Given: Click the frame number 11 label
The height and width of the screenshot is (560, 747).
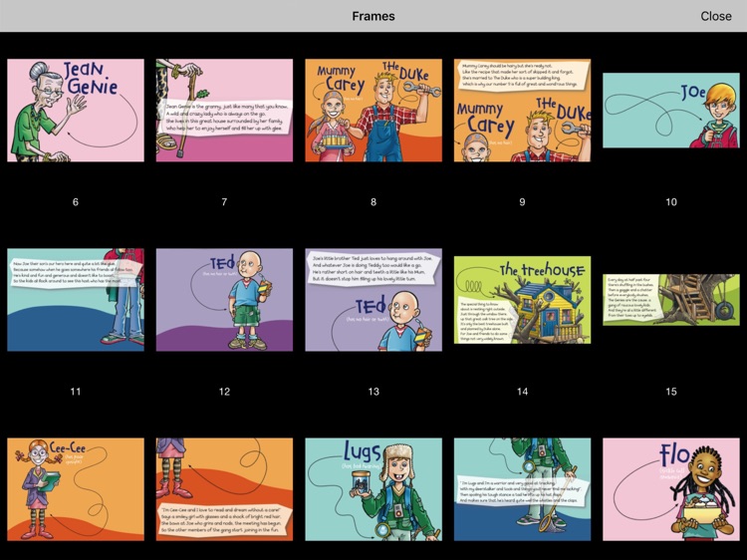Looking at the screenshot, I should click(x=76, y=392).
